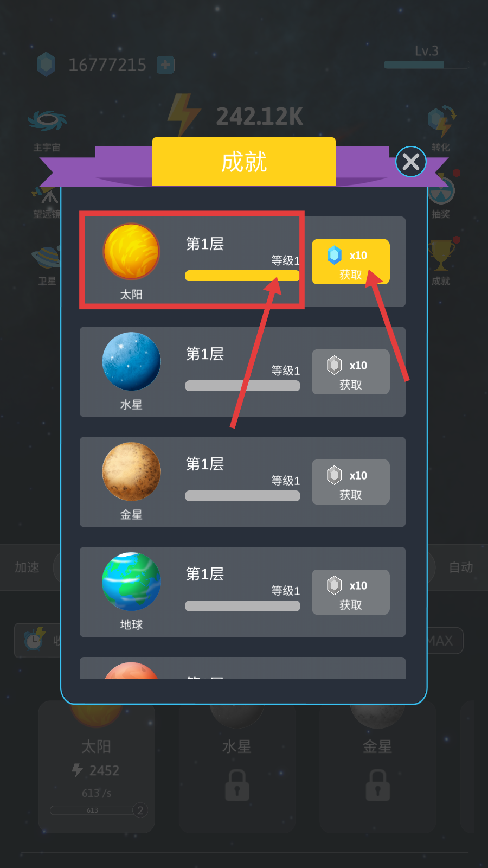The width and height of the screenshot is (488, 868).
Task: Tap the 水星 x10 获取 button
Action: point(350,372)
